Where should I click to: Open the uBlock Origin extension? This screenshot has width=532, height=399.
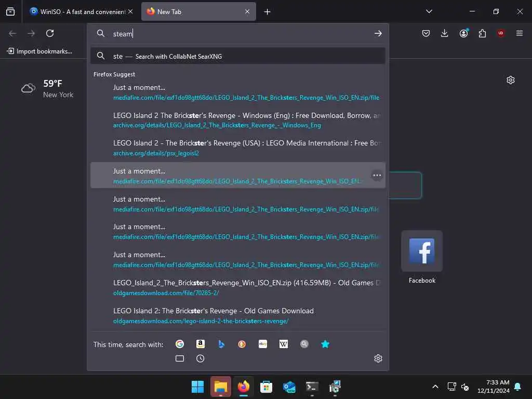click(x=501, y=33)
